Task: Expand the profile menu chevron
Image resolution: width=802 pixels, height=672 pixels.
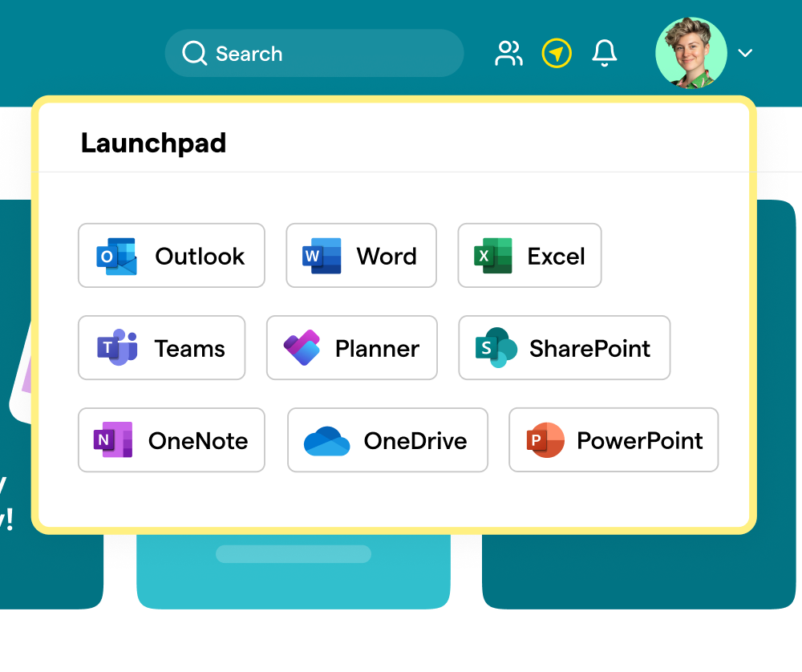Action: 745,53
